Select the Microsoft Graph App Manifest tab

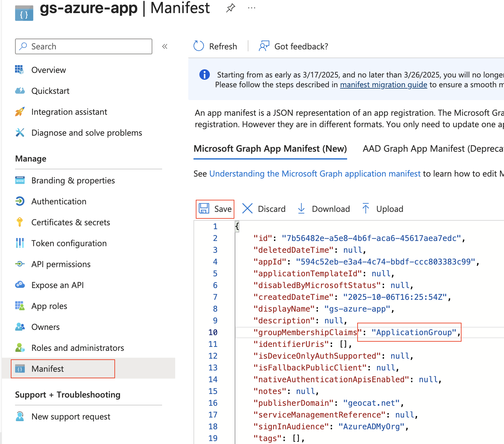[270, 148]
